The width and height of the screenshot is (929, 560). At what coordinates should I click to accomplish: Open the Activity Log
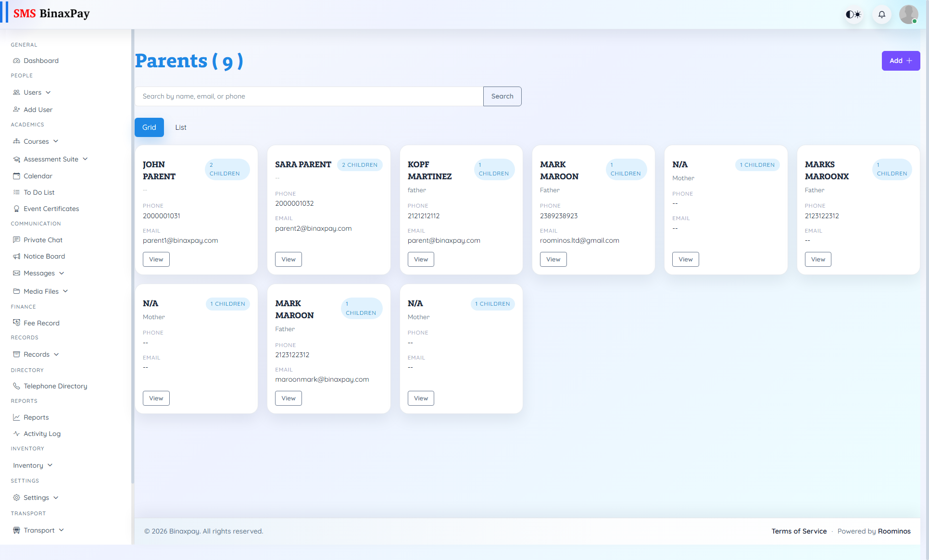(x=42, y=434)
